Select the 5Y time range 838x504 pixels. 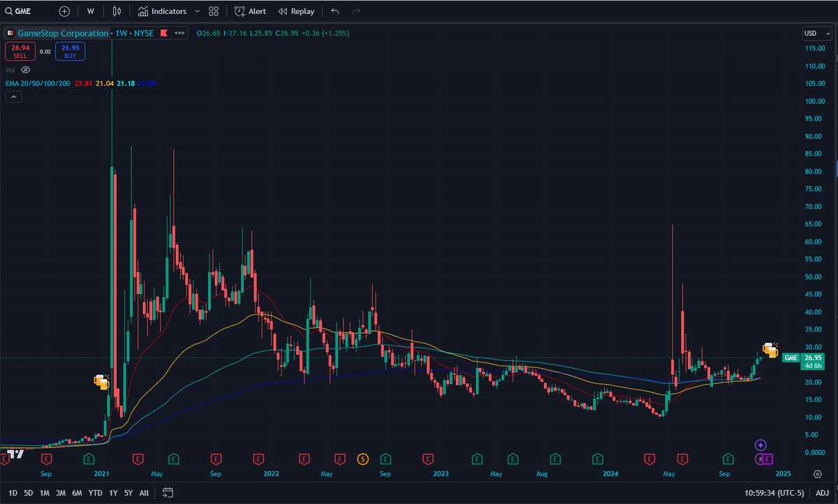(128, 493)
